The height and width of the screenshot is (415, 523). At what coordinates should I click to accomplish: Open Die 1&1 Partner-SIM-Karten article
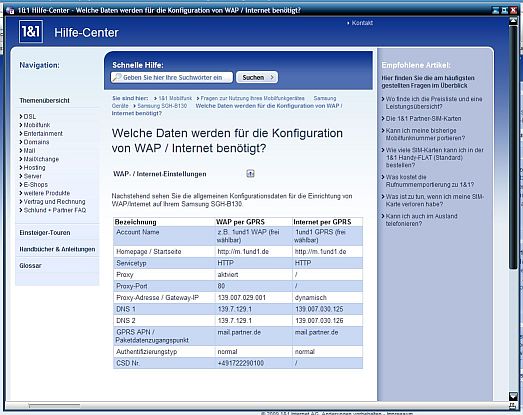pyautogui.click(x=424, y=118)
